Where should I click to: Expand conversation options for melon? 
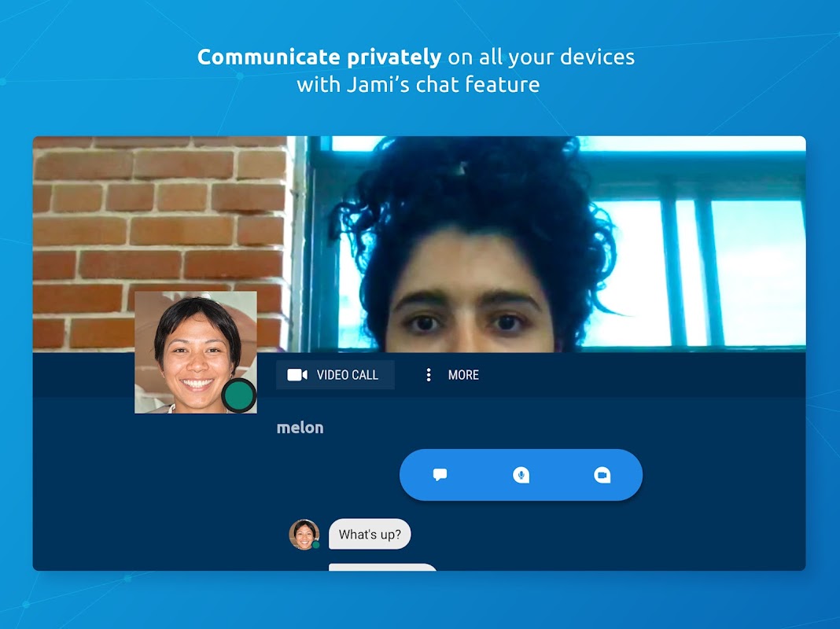click(x=463, y=375)
